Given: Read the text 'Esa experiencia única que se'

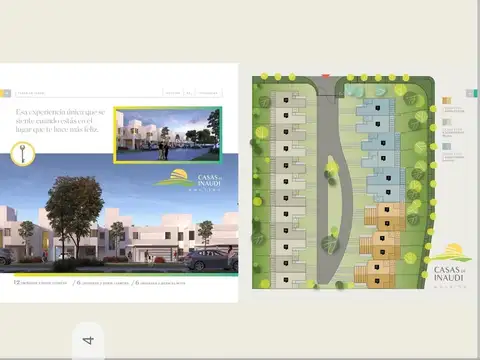Looking at the screenshot, I should point(60,112).
